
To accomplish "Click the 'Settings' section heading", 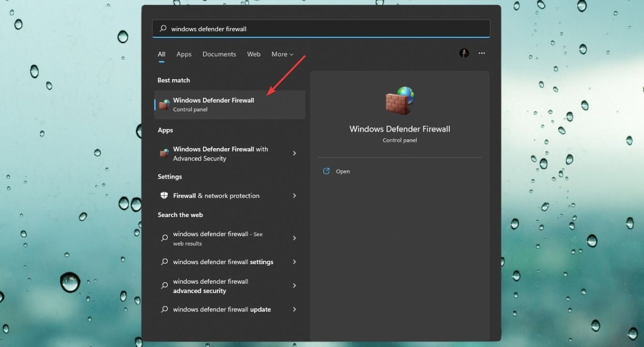I will pos(170,177).
